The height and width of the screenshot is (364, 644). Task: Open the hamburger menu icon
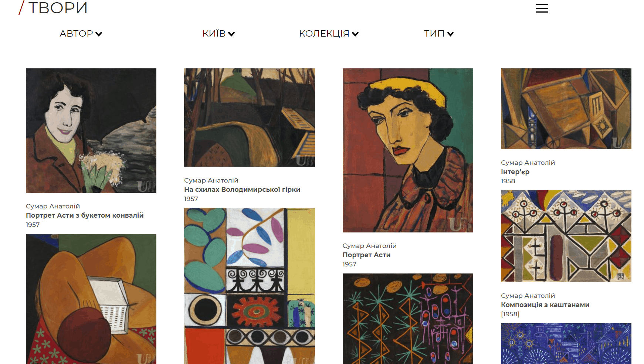click(542, 8)
